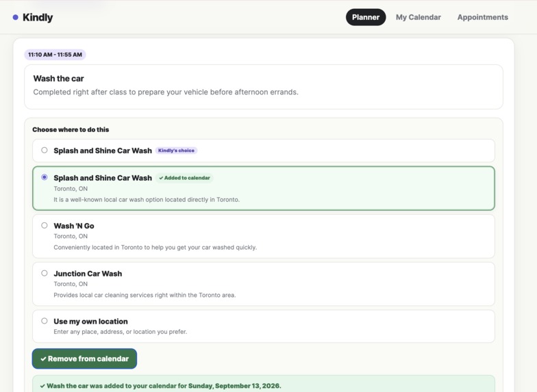Choose the Wash 'N Go radio button
The height and width of the screenshot is (392, 537).
point(44,226)
